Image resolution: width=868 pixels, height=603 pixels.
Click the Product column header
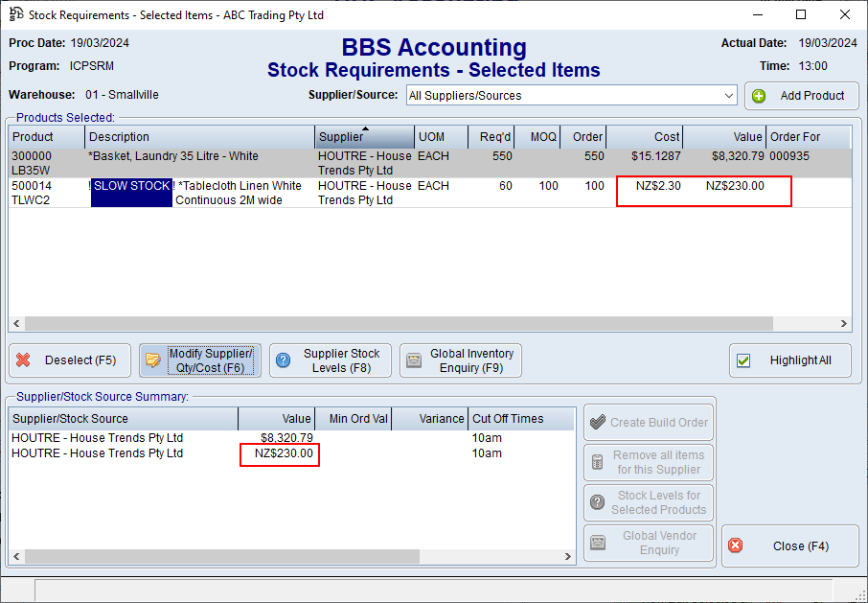tap(46, 137)
